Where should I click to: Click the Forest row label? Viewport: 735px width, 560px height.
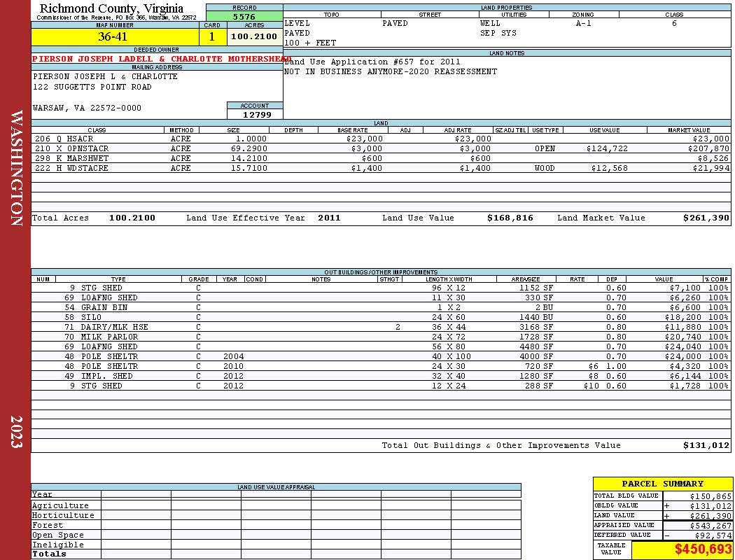click(48, 525)
